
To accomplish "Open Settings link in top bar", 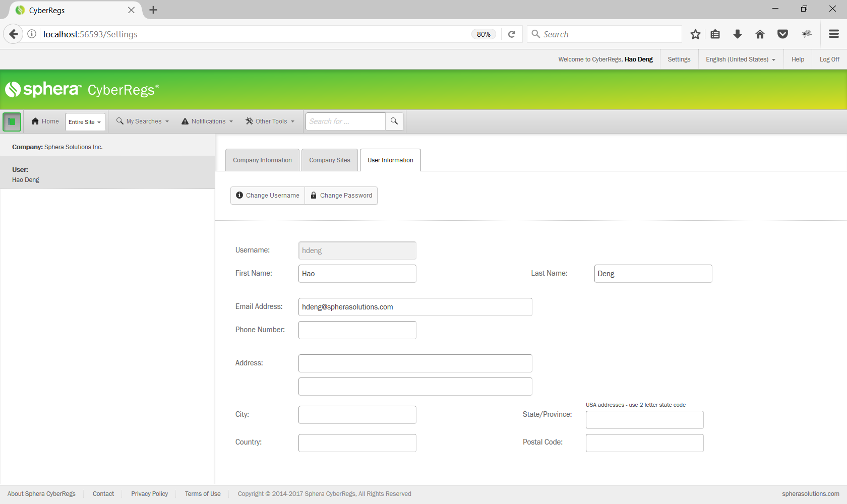I will pos(679,59).
